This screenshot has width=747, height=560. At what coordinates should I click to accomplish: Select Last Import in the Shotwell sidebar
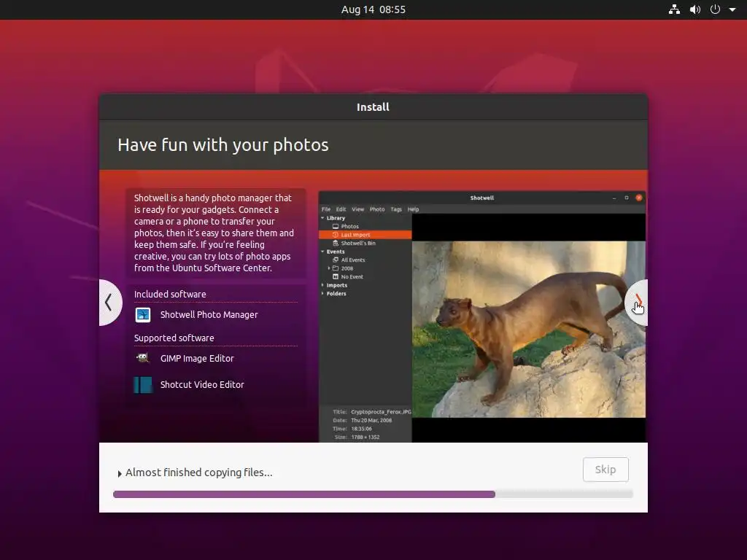(x=365, y=235)
